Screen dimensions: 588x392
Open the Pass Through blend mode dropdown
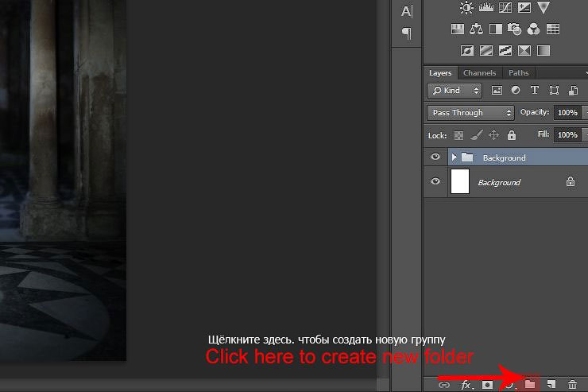point(470,113)
